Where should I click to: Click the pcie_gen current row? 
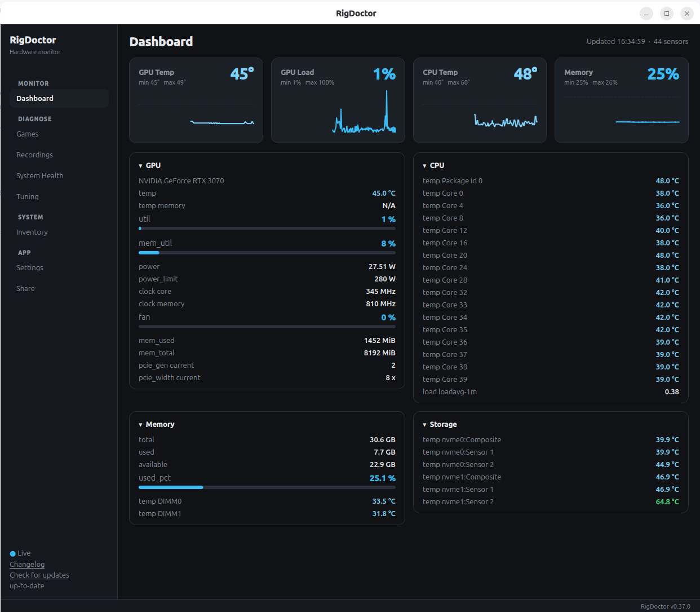[267, 366]
